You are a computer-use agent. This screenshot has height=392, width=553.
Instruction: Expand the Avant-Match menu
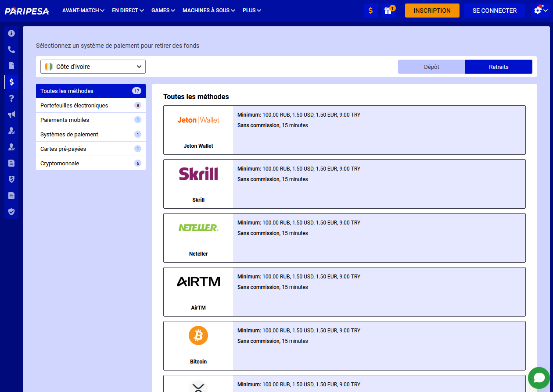click(x=83, y=11)
